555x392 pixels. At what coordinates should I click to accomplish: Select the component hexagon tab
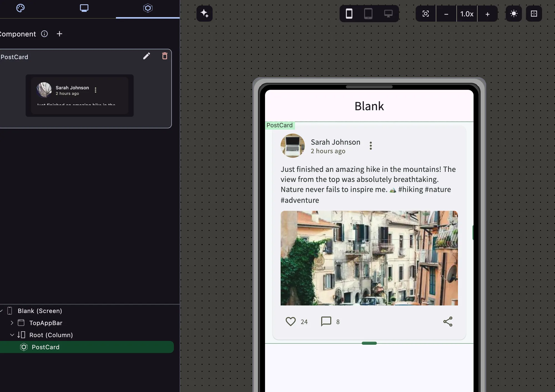coord(148,8)
